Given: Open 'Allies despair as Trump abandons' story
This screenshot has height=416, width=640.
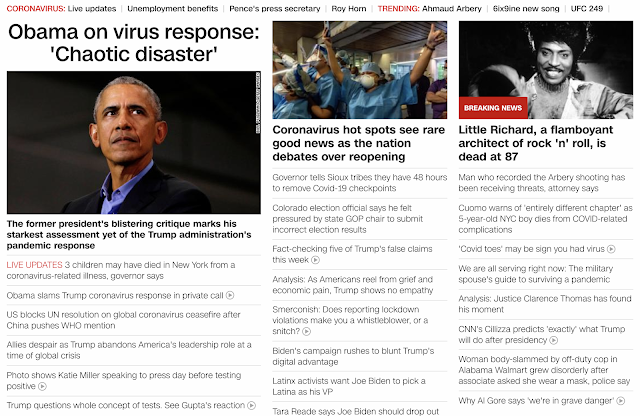Looking at the screenshot, I should pos(129,350).
